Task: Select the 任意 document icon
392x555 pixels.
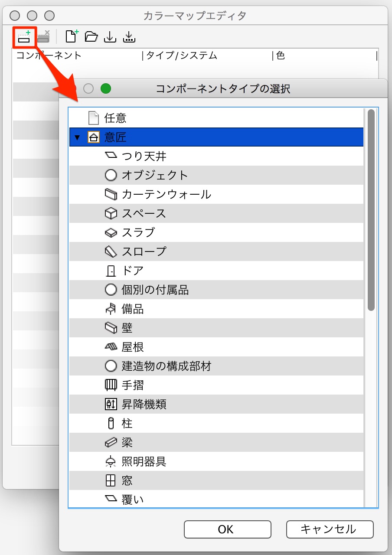Action: 93,118
